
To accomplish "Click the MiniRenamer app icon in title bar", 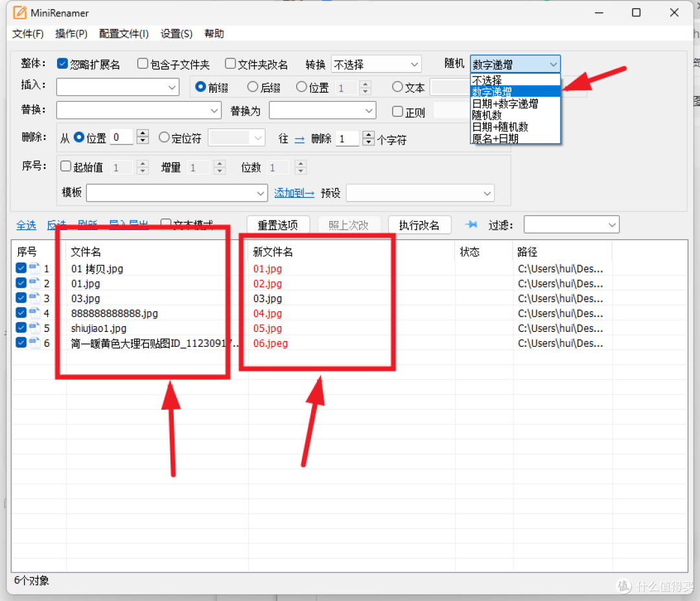I will [x=20, y=12].
